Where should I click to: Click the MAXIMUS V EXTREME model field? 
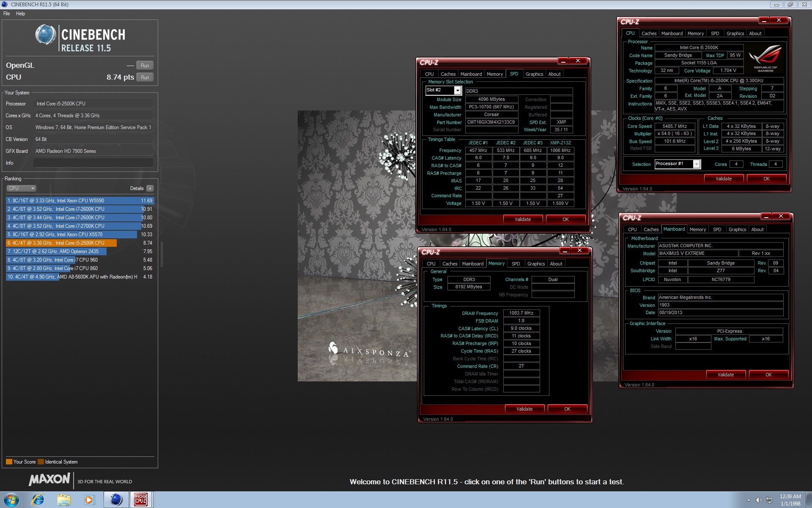click(698, 253)
